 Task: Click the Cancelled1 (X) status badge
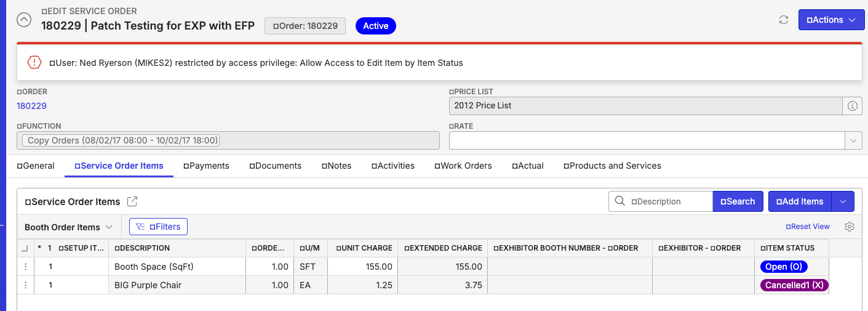click(794, 285)
